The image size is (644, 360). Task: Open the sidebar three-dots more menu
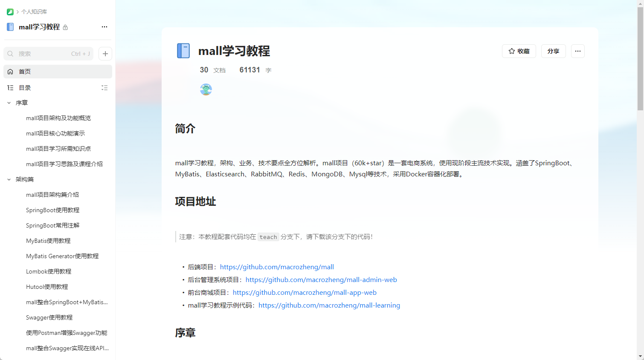104,27
